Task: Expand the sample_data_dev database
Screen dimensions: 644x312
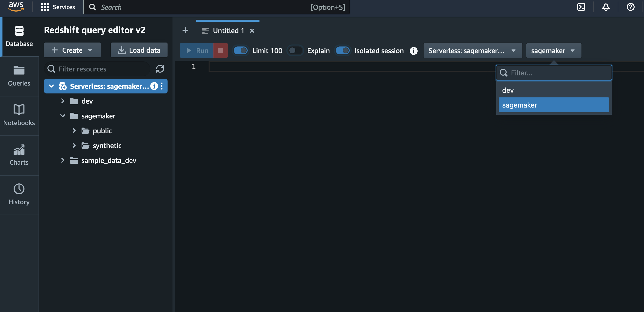Action: coord(63,160)
